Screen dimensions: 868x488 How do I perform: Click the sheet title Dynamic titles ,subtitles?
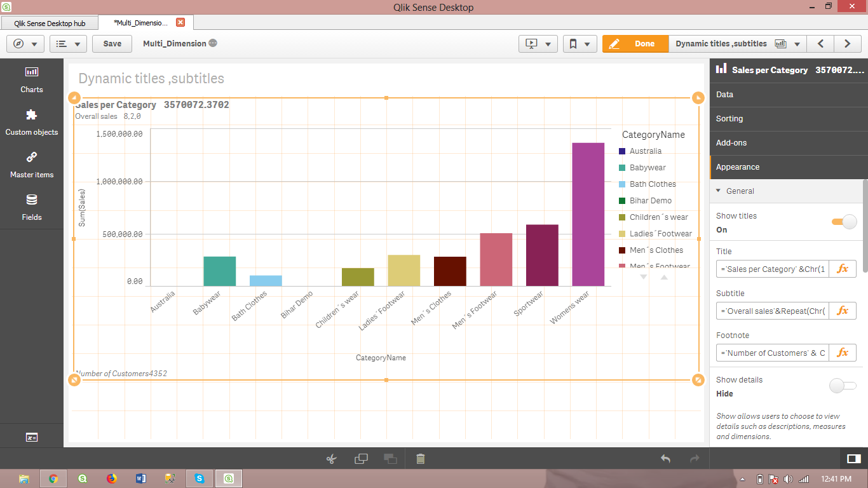click(151, 79)
